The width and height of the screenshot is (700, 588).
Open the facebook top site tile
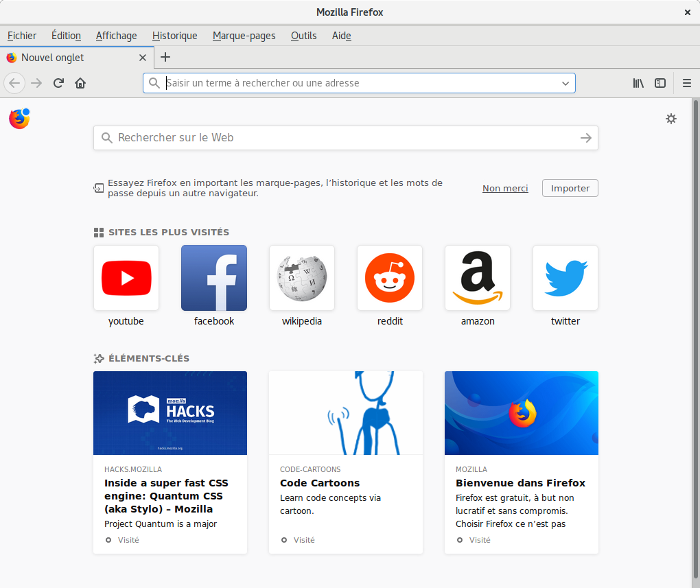[x=214, y=278]
